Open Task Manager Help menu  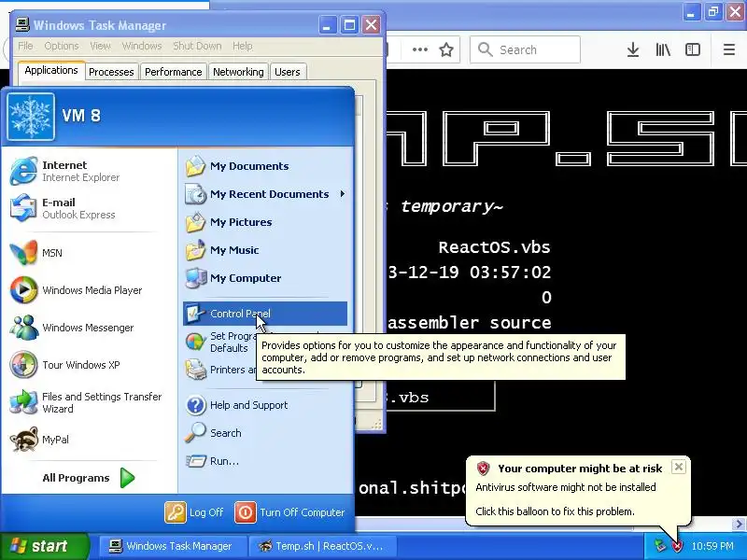[243, 46]
